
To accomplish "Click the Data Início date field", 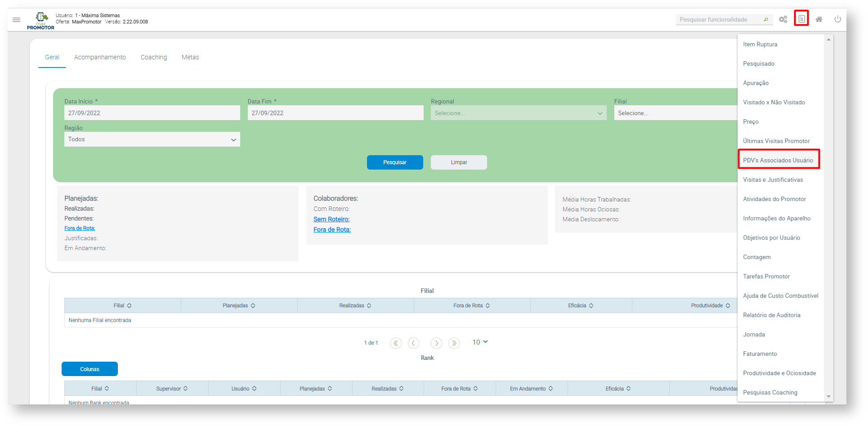I will [152, 113].
